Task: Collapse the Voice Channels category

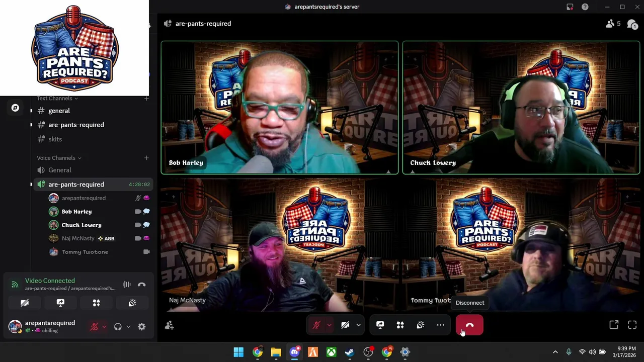Action: 59,158
